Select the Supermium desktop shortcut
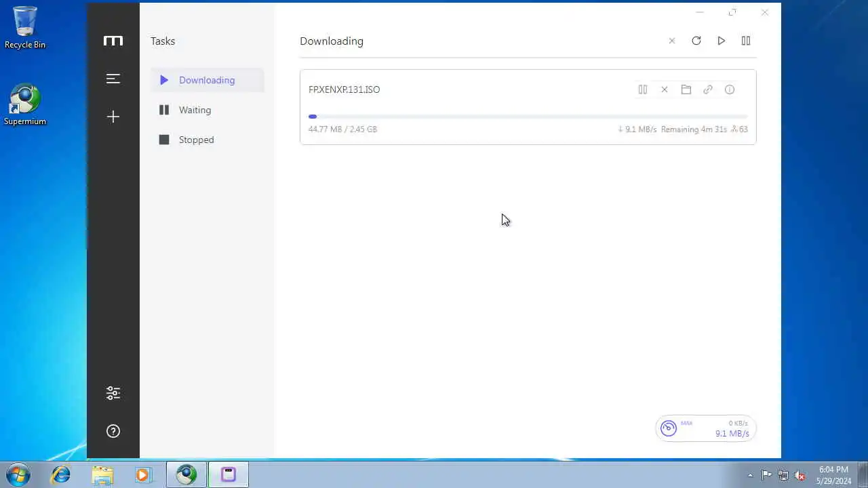 [25, 105]
